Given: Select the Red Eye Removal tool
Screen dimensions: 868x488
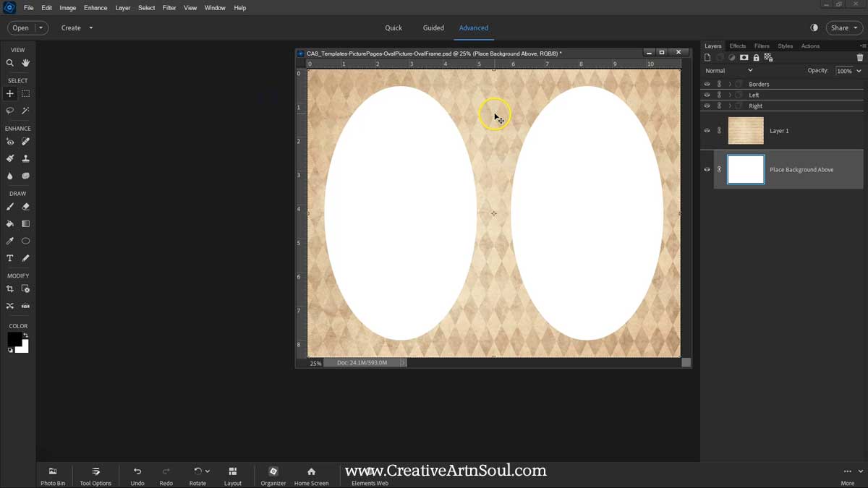Looking at the screenshot, I should [10, 142].
